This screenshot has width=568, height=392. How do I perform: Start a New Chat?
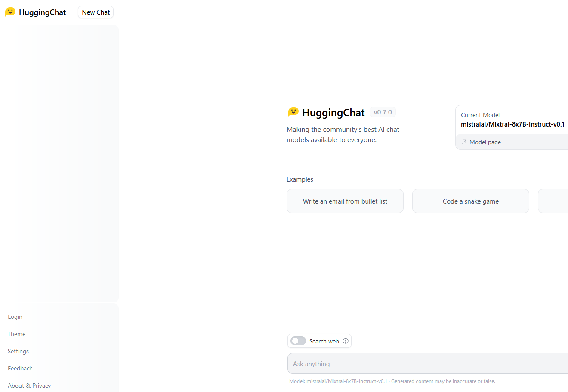pos(96,12)
